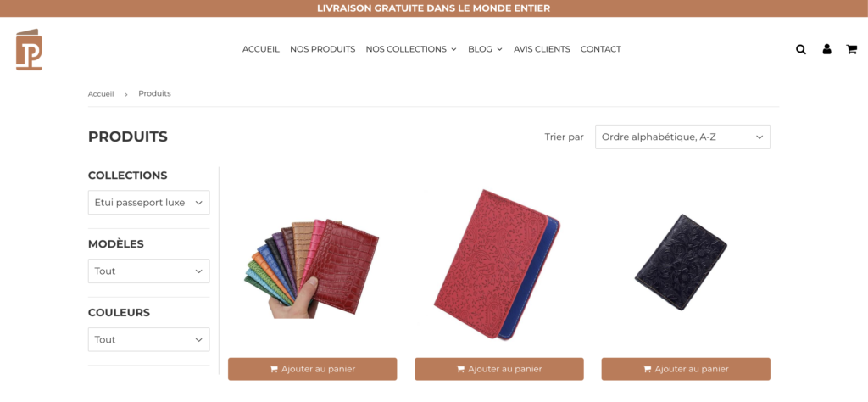
Task: Open the user account icon
Action: pyautogui.click(x=826, y=49)
